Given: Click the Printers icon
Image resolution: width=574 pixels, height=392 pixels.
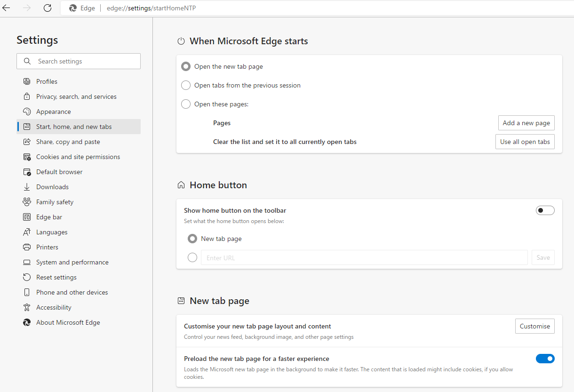Looking at the screenshot, I should tap(27, 247).
